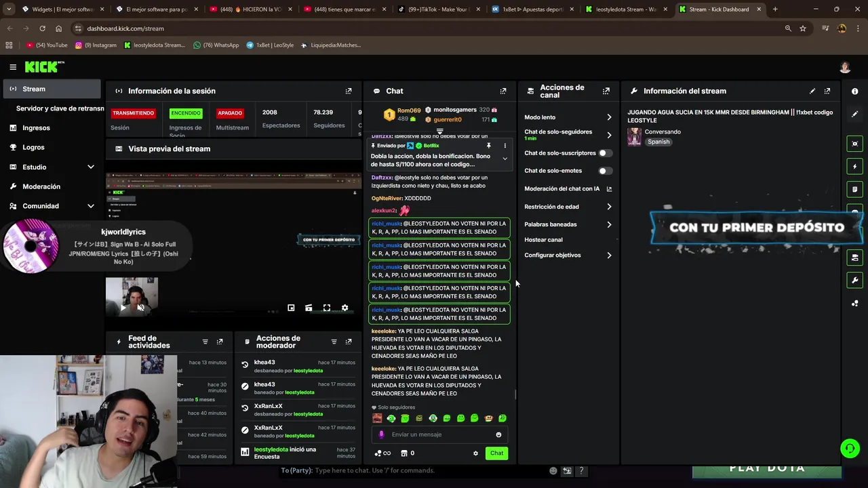Open the support headset bubble
This screenshot has height=488, width=868.
coord(850,449)
